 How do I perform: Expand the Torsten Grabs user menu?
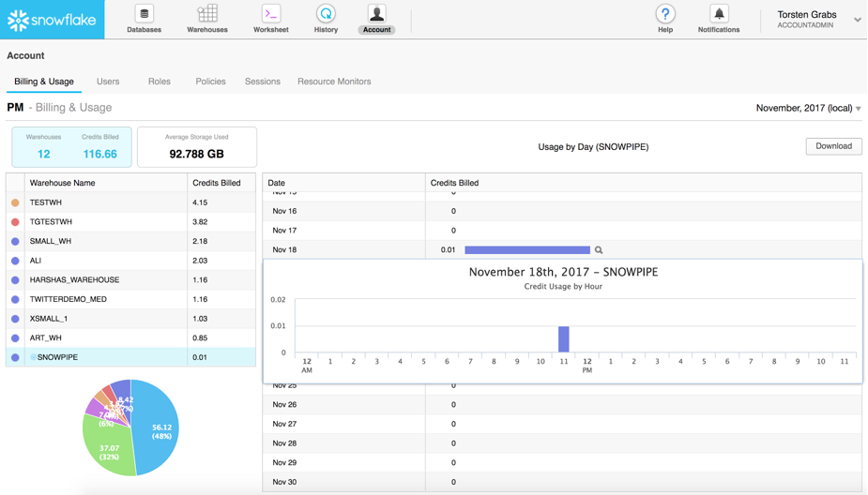point(857,20)
